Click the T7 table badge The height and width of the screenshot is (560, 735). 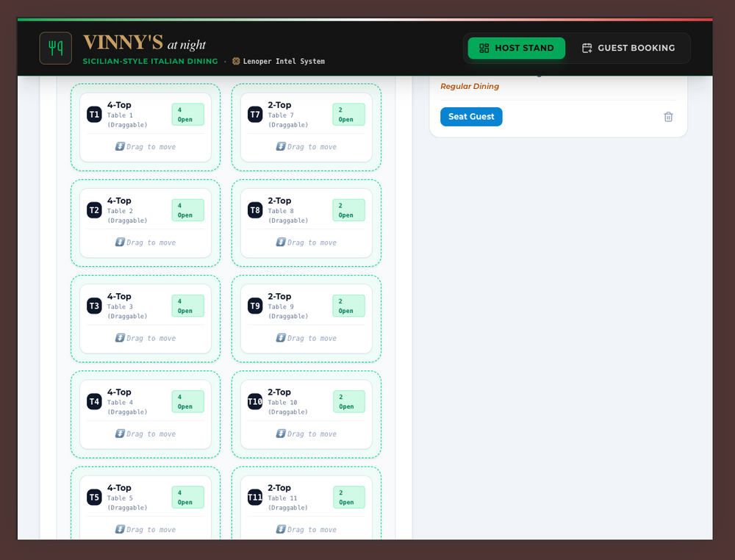point(255,115)
